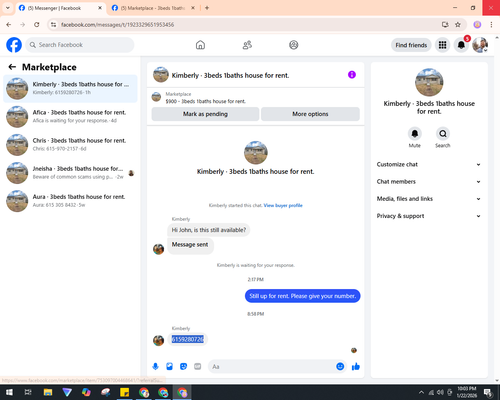Open Windows Start menu
Screen dimensions: 500x400
[x=9, y=392]
